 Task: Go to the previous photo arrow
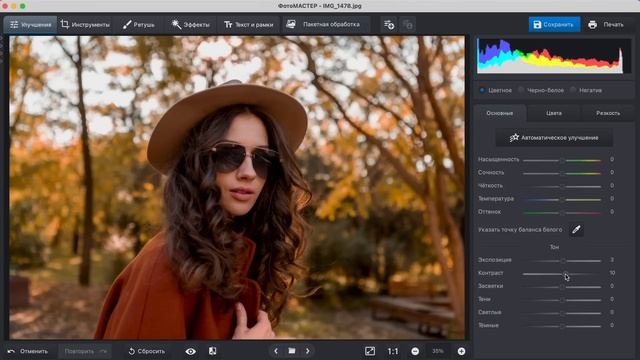point(276,351)
